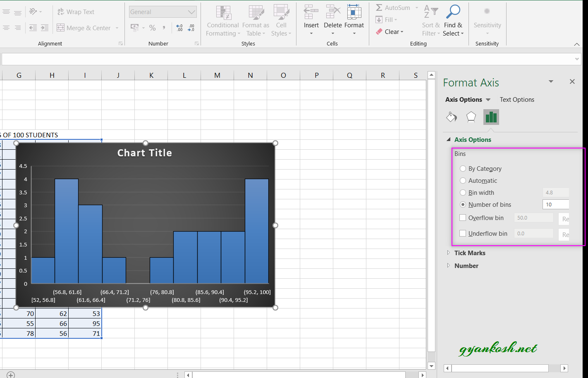Click the Overflow bin Reset button

click(x=564, y=219)
